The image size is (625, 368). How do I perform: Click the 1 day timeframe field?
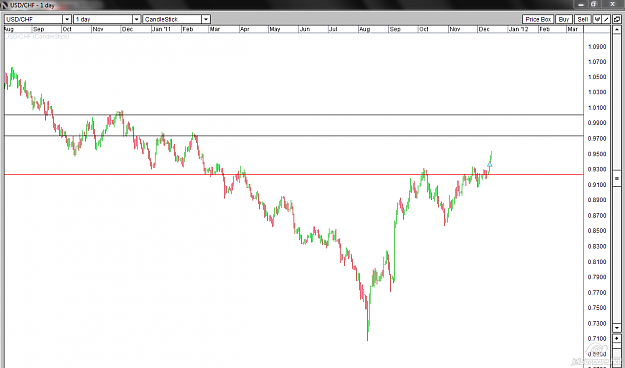103,19
